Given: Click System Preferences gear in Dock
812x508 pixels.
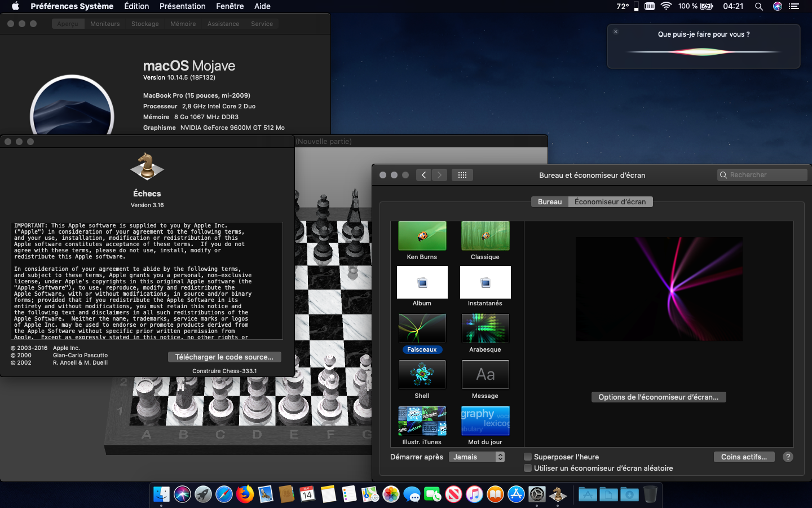Looking at the screenshot, I should coord(537,494).
